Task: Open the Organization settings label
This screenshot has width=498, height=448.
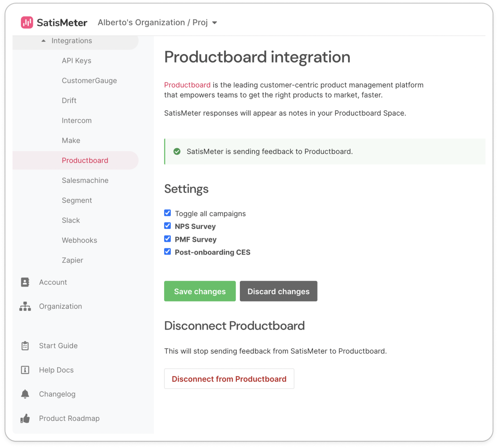Action: (60, 307)
